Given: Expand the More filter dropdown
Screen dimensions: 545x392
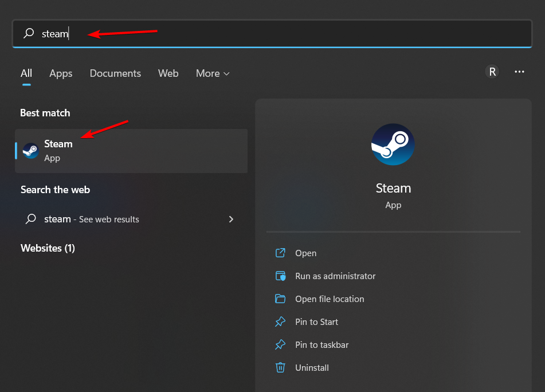Looking at the screenshot, I should [x=213, y=73].
